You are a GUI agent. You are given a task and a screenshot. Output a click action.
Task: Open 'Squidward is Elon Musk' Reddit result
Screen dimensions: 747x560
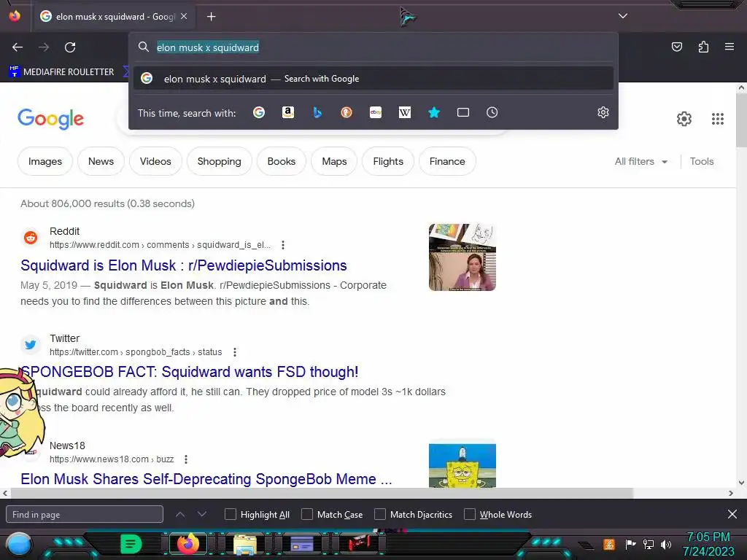click(183, 265)
